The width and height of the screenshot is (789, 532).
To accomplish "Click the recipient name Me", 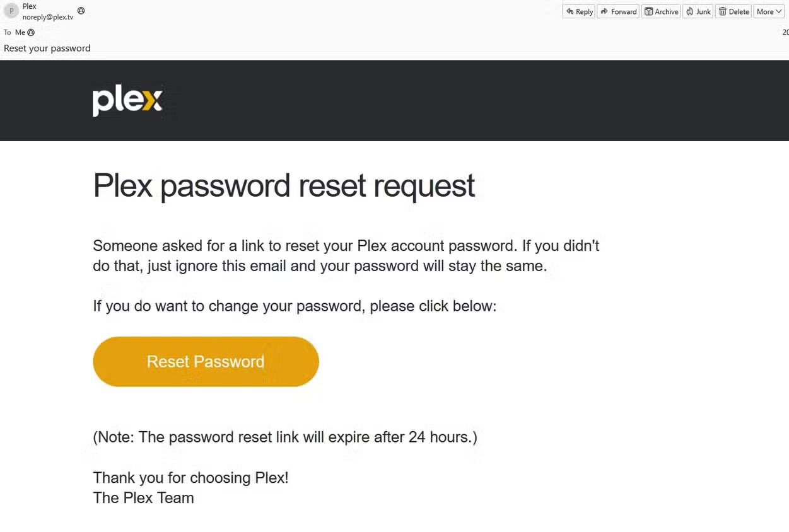I will 20,33.
